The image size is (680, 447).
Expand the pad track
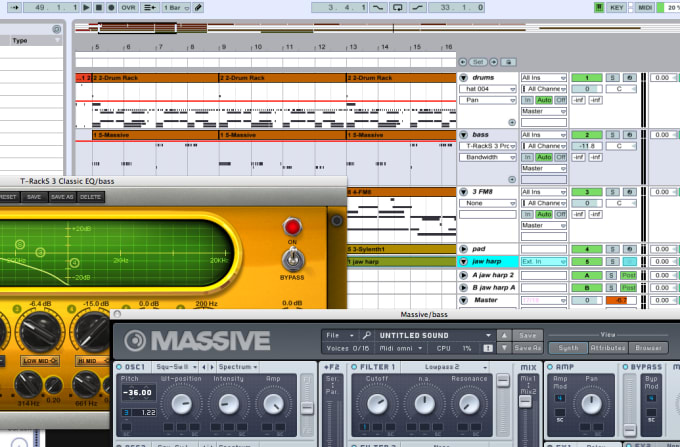point(463,249)
